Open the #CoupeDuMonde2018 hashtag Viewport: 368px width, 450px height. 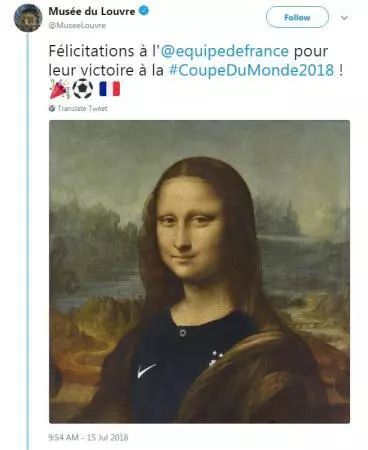click(x=251, y=70)
